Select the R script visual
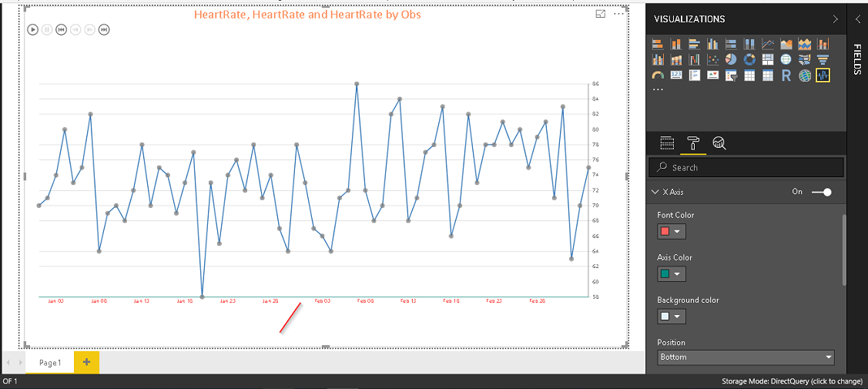Viewport: 868px width, 389px height. 786,75
